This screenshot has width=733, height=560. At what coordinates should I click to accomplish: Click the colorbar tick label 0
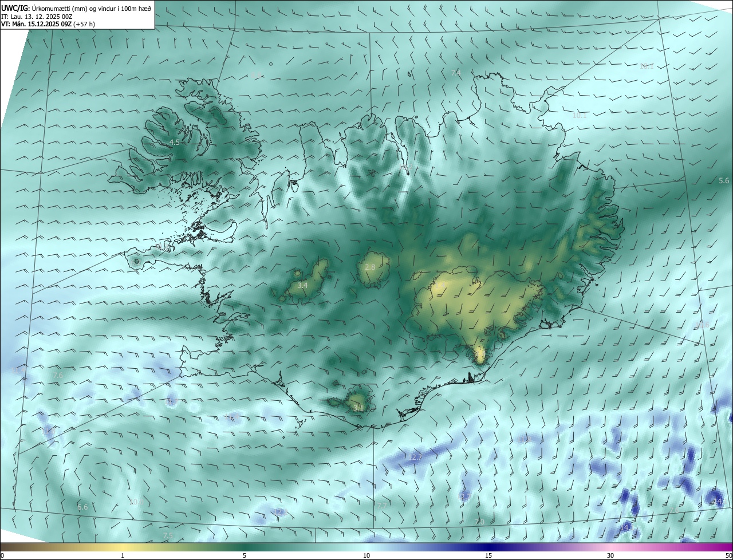2,556
